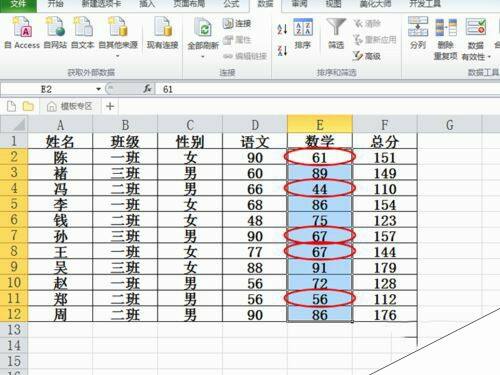Screen dimensions: 500x375
Task: Select name cell 赵 in row 10
Action: click(x=60, y=283)
